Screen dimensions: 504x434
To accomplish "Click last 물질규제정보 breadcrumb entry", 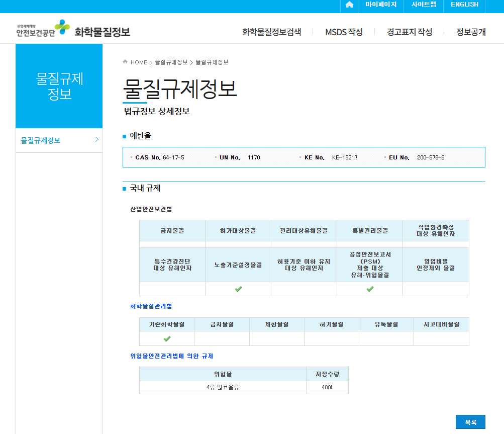I will (212, 62).
